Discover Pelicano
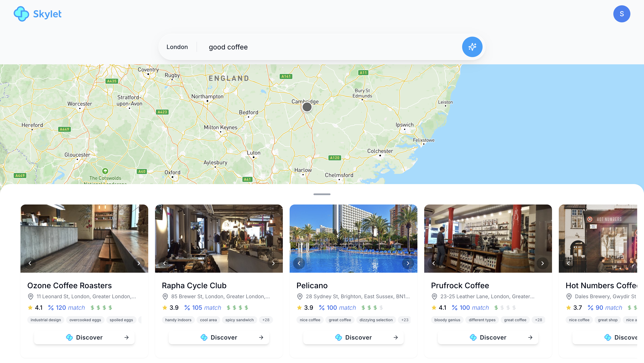This screenshot has width=644, height=363. point(353,337)
